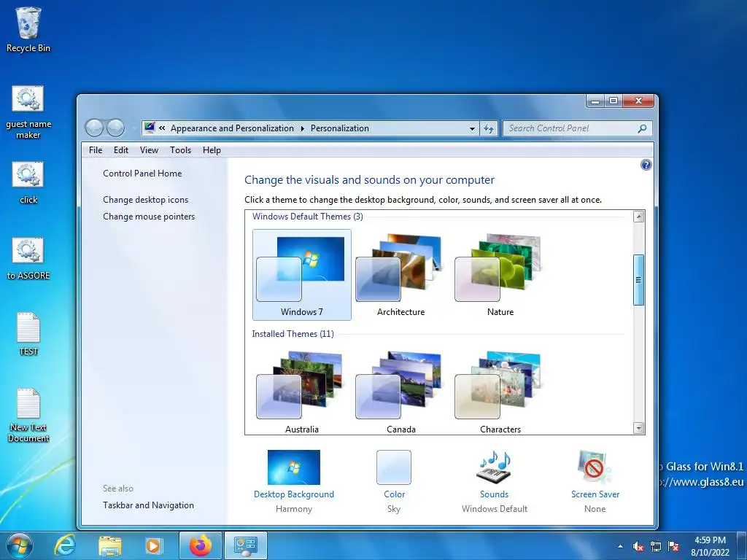Open the Recycle Bin desktop icon
The image size is (747, 560).
point(28,29)
